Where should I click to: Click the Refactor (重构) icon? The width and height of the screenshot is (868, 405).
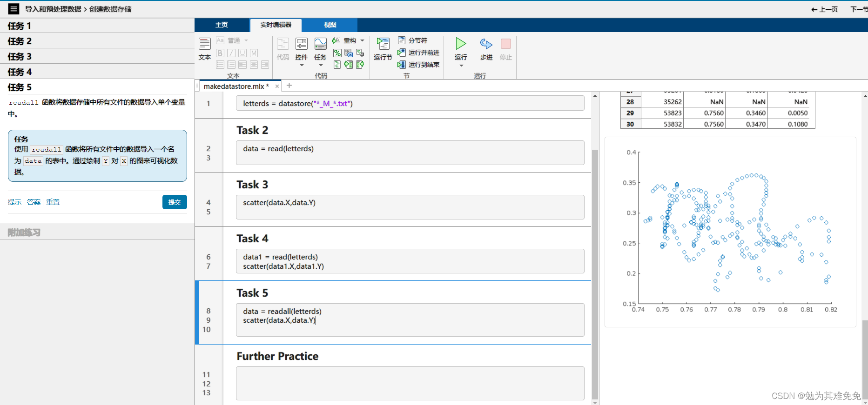(x=336, y=40)
